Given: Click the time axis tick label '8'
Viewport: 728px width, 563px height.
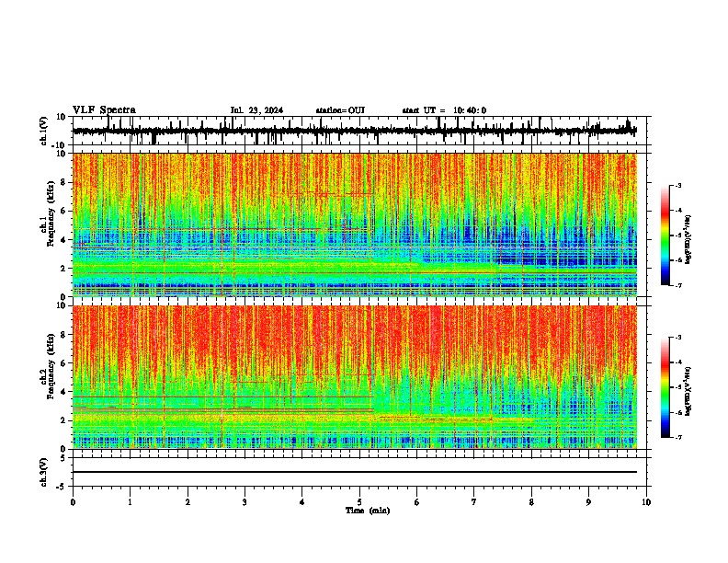Looking at the screenshot, I should tap(531, 502).
